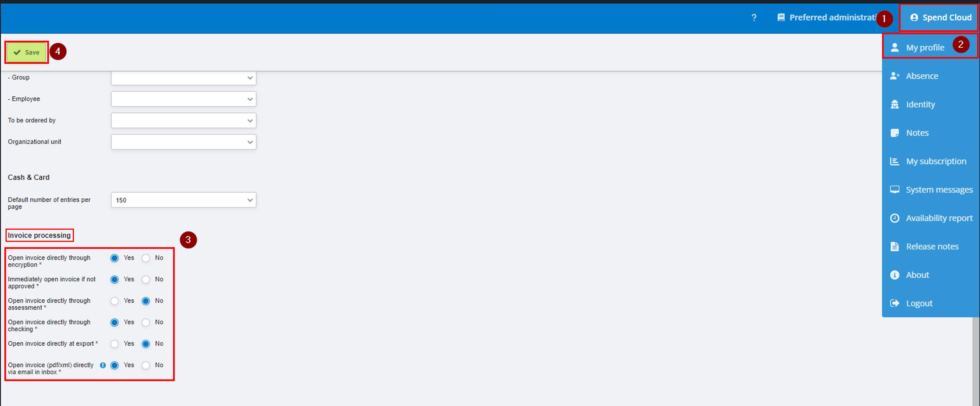Click the Availability report clock icon
The width and height of the screenshot is (980, 406).
click(x=894, y=218)
